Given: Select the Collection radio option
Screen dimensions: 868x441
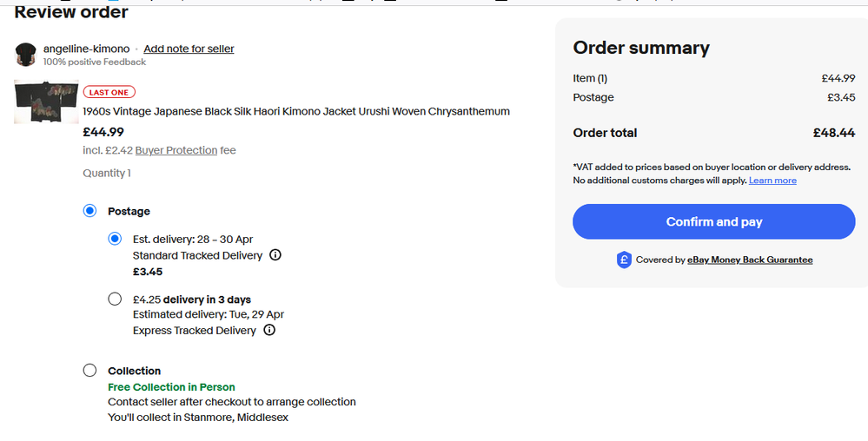Looking at the screenshot, I should coord(89,371).
